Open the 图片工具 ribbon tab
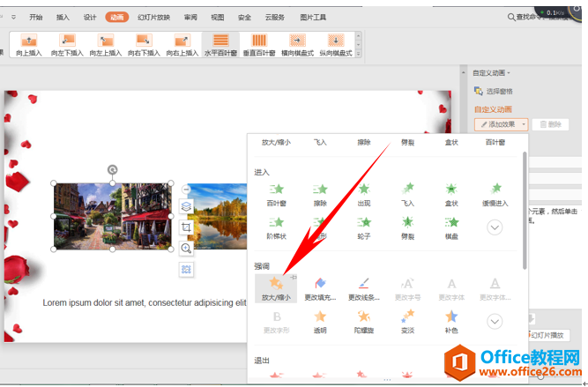Screen dimensions: 588x387 click(x=313, y=18)
